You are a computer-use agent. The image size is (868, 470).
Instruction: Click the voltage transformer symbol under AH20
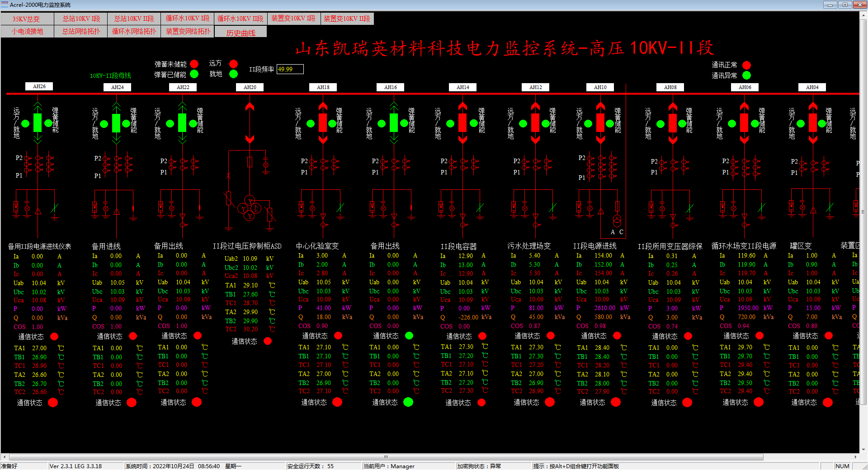tap(250, 208)
